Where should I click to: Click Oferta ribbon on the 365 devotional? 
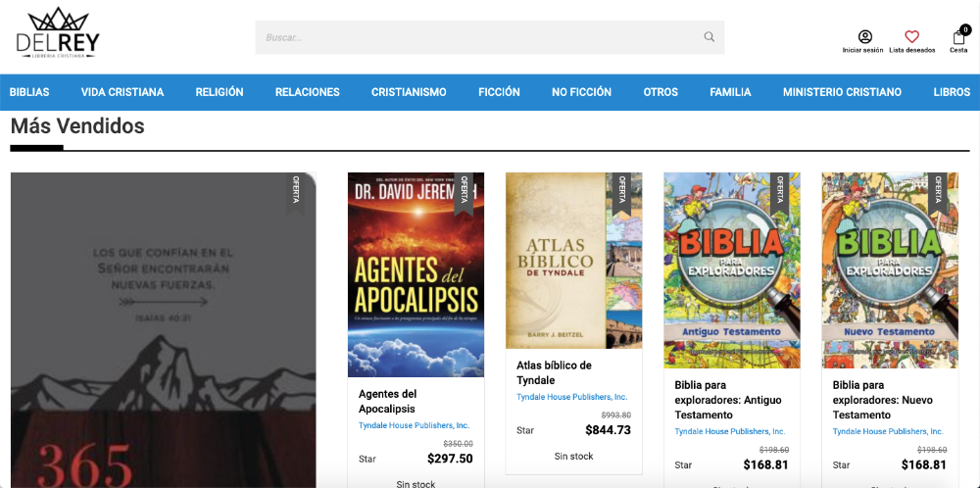point(295,192)
